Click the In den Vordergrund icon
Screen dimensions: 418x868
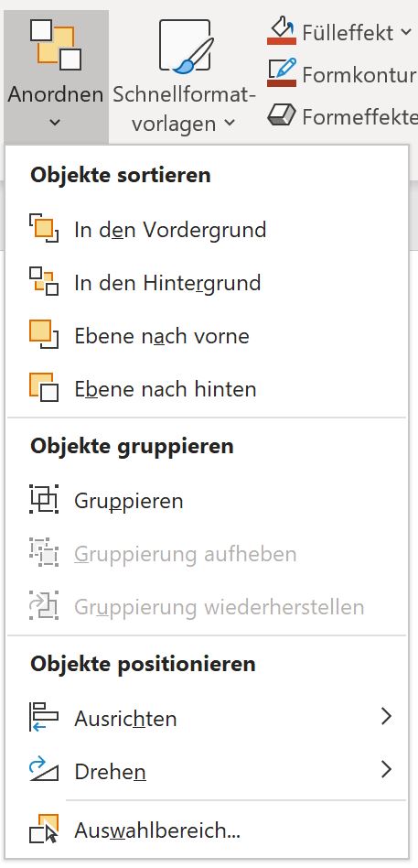(x=44, y=229)
